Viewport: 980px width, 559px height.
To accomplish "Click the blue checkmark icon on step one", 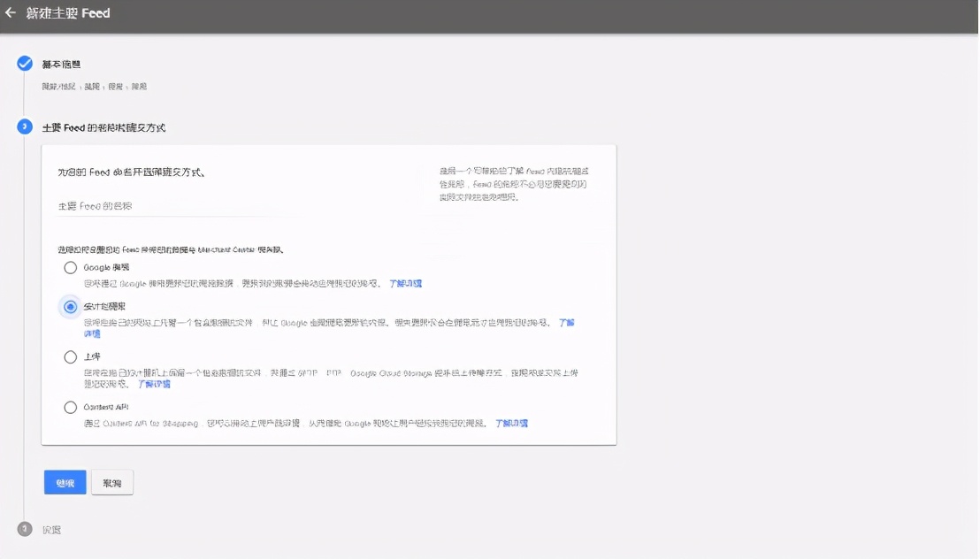I will click(x=23, y=63).
